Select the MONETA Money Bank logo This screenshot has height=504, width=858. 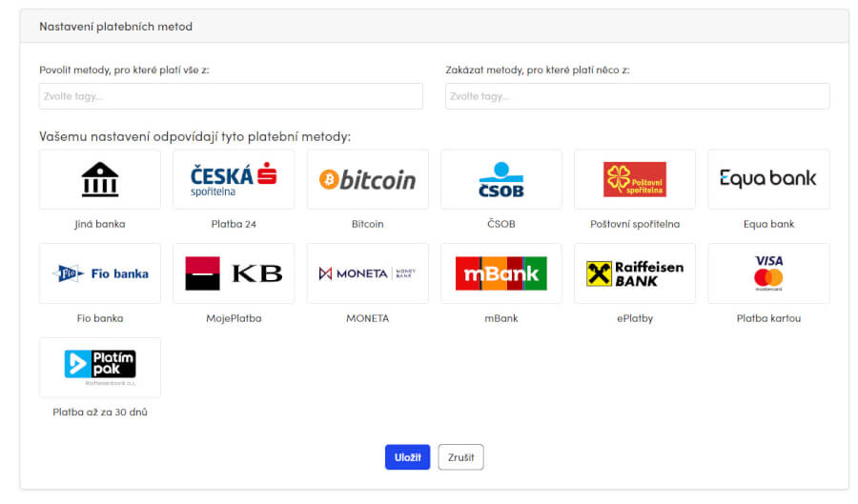click(x=367, y=273)
